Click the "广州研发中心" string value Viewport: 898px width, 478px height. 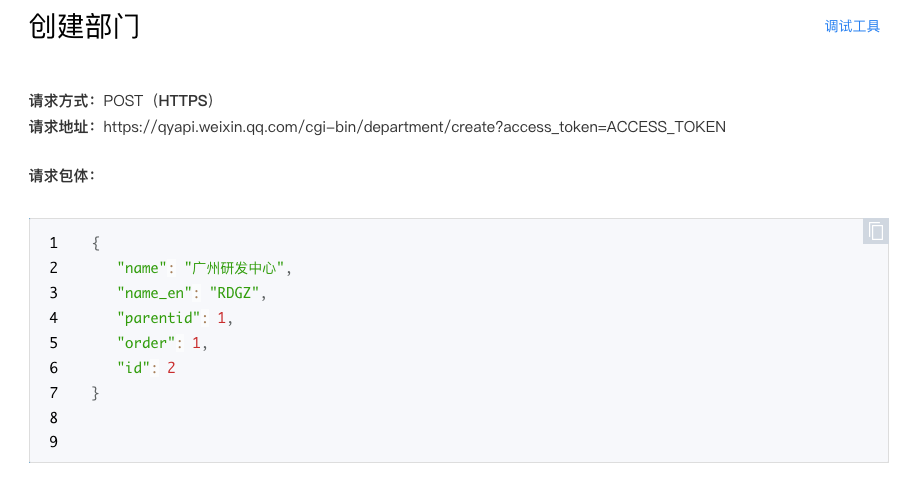tap(234, 268)
